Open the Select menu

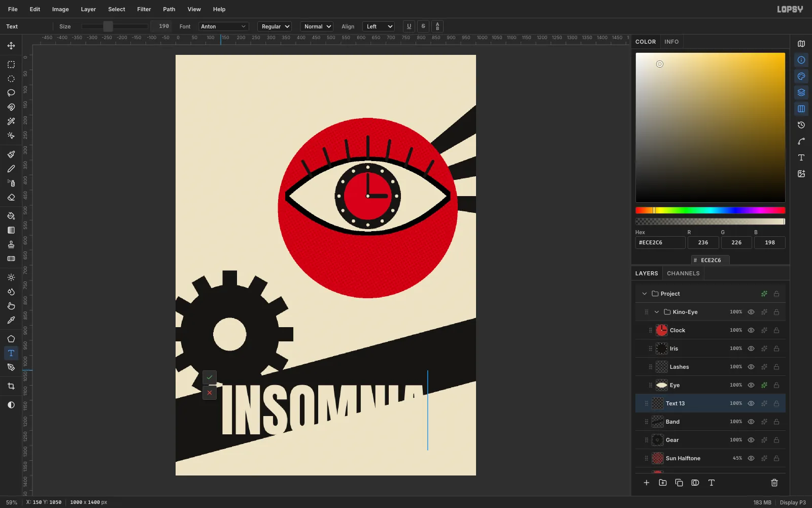(116, 9)
